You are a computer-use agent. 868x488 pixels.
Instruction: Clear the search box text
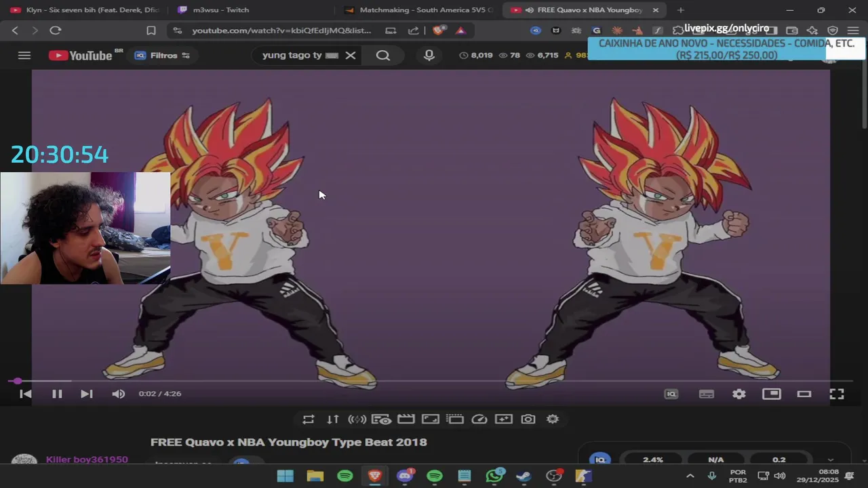pos(351,56)
